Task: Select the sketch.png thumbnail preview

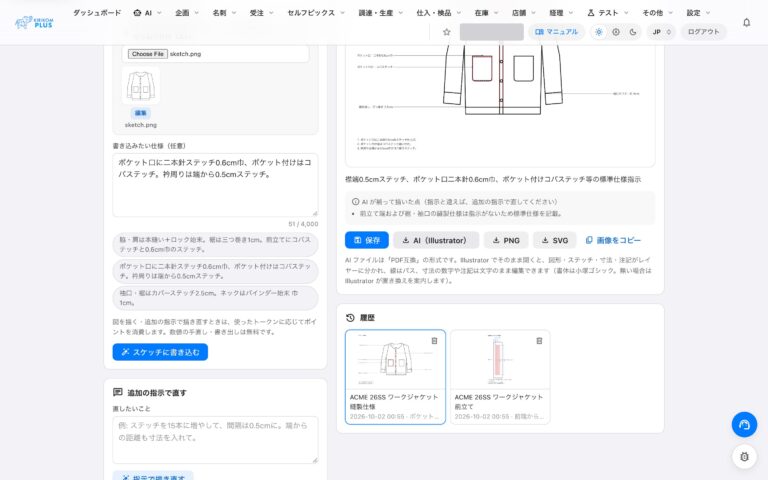Action: (141, 85)
